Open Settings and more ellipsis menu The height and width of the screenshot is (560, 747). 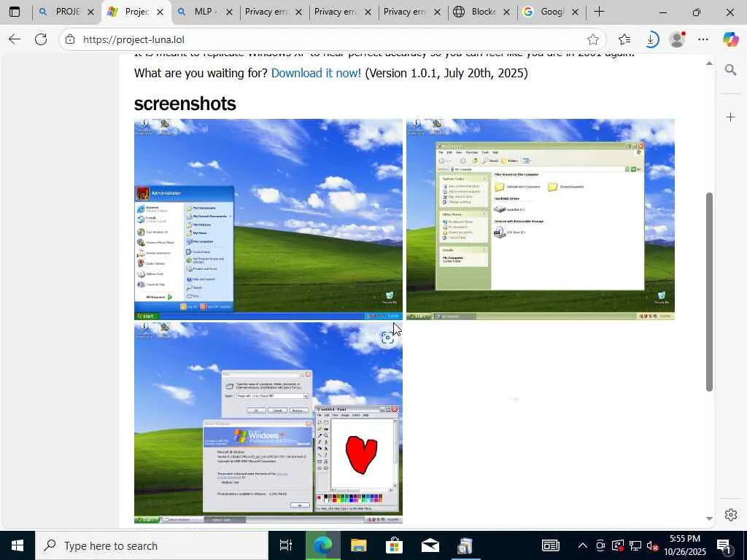pos(703,39)
